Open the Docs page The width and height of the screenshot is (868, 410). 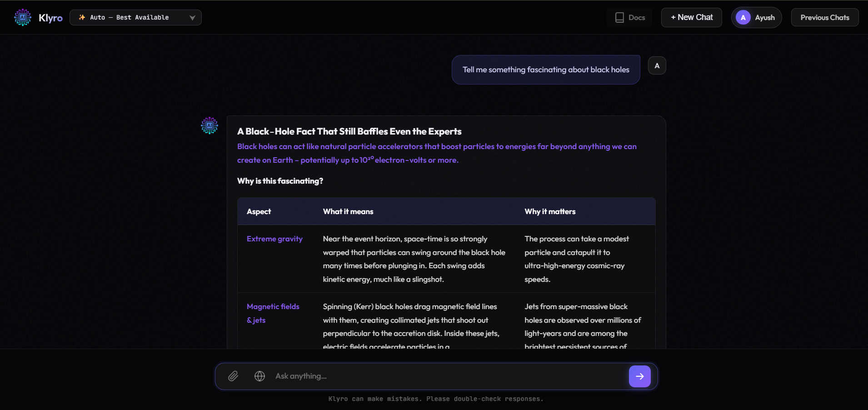coord(629,17)
